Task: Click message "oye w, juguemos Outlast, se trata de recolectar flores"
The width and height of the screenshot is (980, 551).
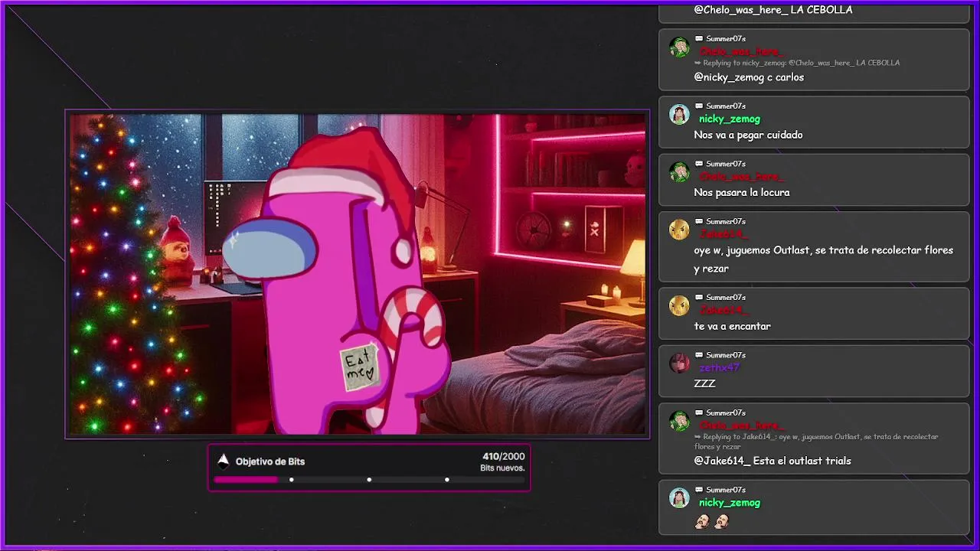Action: pos(824,250)
